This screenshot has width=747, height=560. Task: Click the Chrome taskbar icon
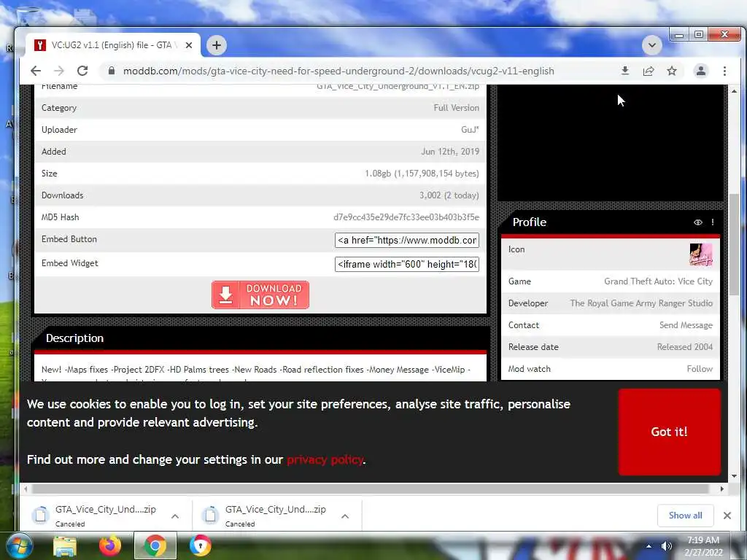pos(155,545)
